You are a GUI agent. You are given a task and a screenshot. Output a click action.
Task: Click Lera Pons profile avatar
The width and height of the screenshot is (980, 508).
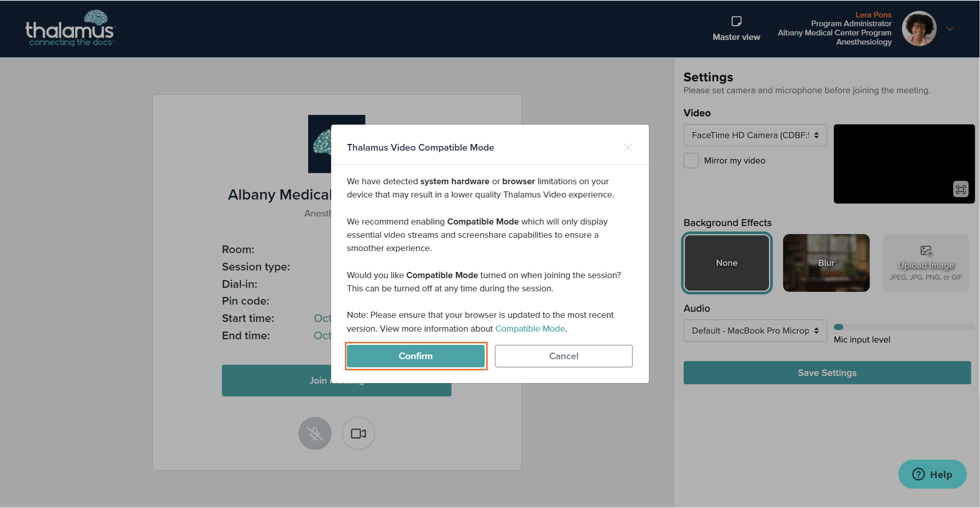919,29
